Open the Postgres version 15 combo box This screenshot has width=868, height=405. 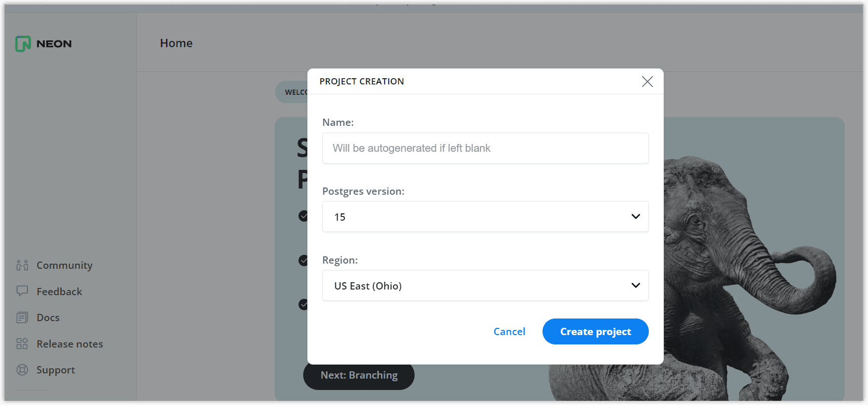pyautogui.click(x=485, y=216)
